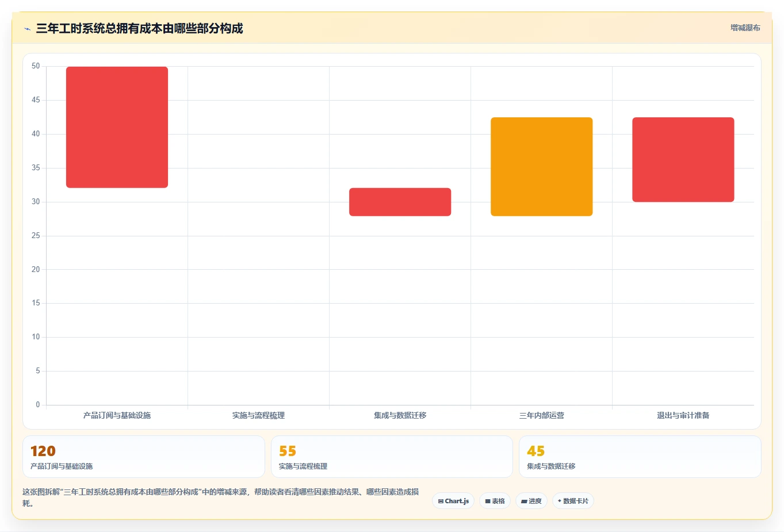Open the 120 产品订阅与基础设施 data card

144,457
